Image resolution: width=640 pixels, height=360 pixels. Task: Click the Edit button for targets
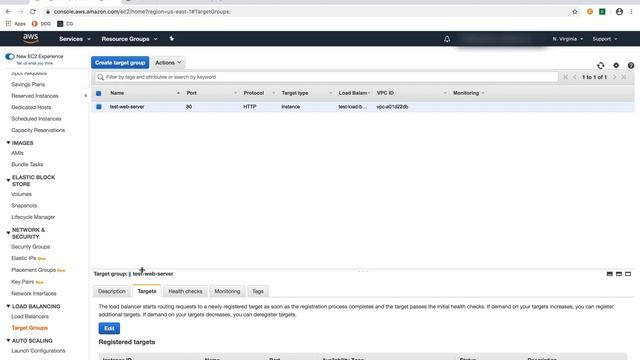tap(109, 328)
